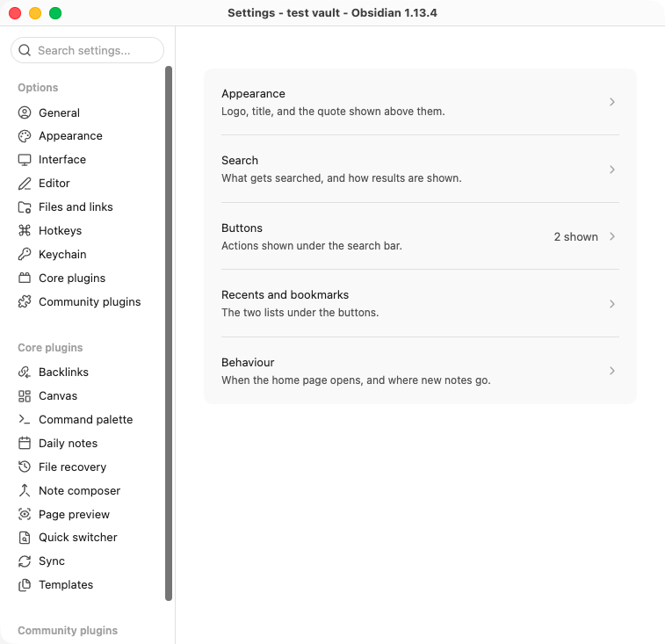The image size is (665, 644).
Task: Click the Editor pencil icon
Action: [25, 184]
